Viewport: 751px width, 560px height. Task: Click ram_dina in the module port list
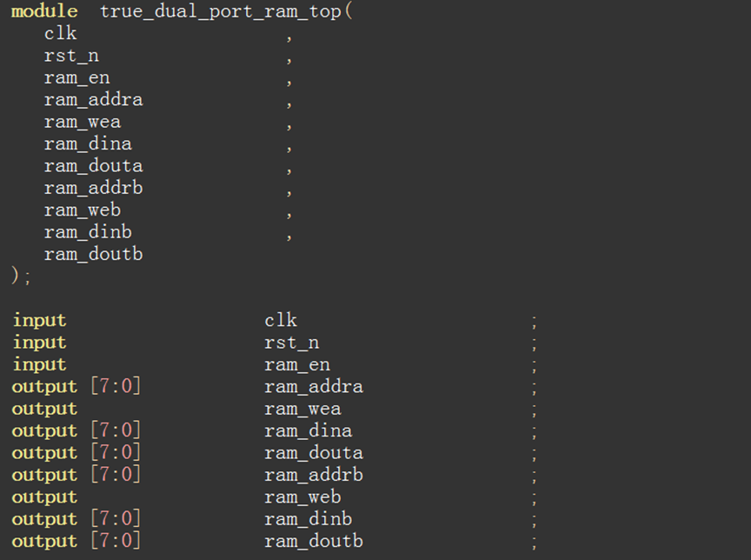(88, 143)
